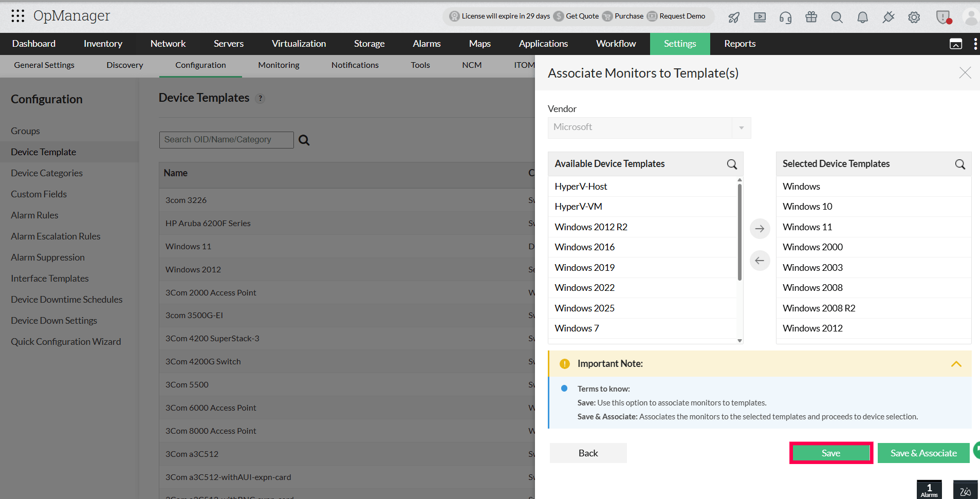Open the 3Com 4200G Switch row

click(x=347, y=362)
